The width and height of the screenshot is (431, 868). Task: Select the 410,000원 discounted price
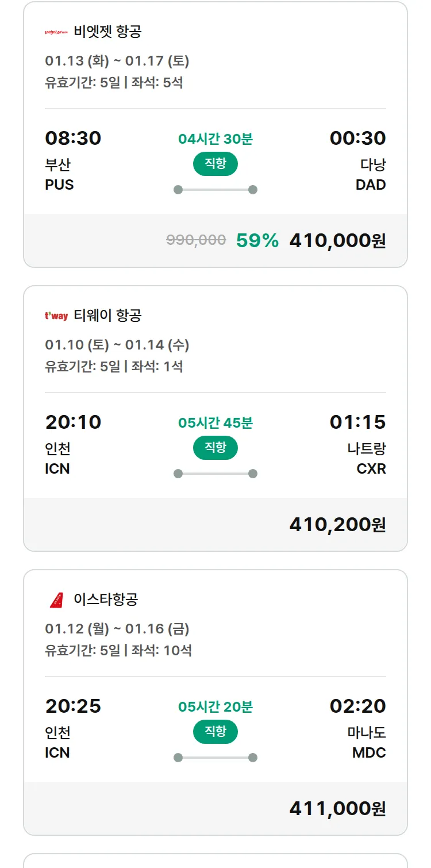337,240
